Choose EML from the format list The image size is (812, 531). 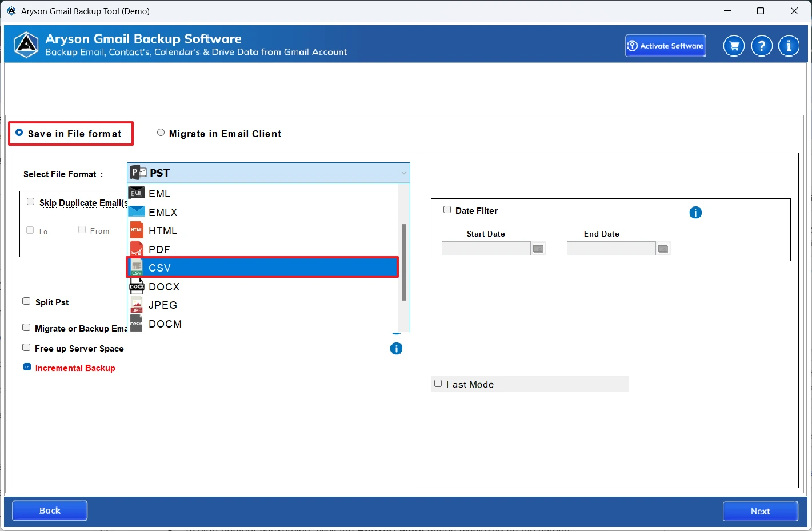pos(262,193)
